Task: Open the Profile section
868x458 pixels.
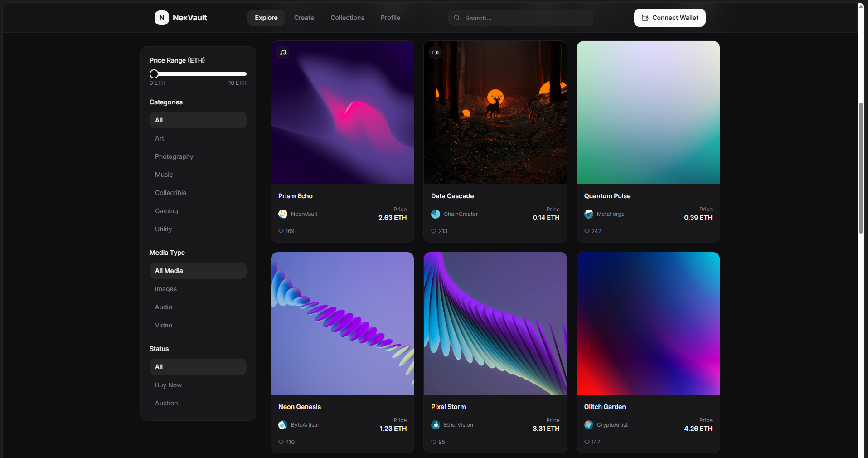Action: pos(390,18)
